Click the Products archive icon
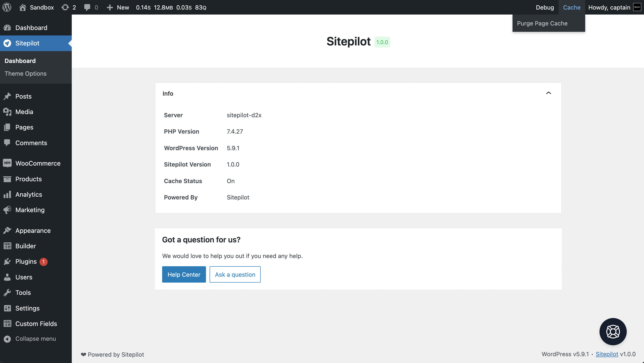The width and height of the screenshot is (644, 363). [7, 179]
